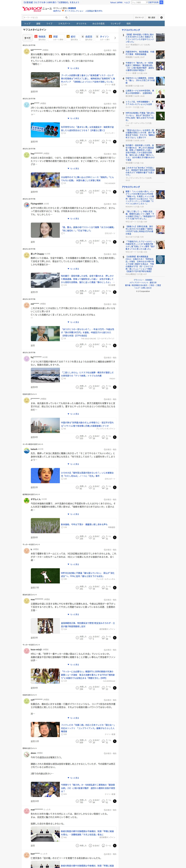Viewport: 186px width, 868px height.
Task: Open kit********'s avatar icon
Action: click(26, 52)
